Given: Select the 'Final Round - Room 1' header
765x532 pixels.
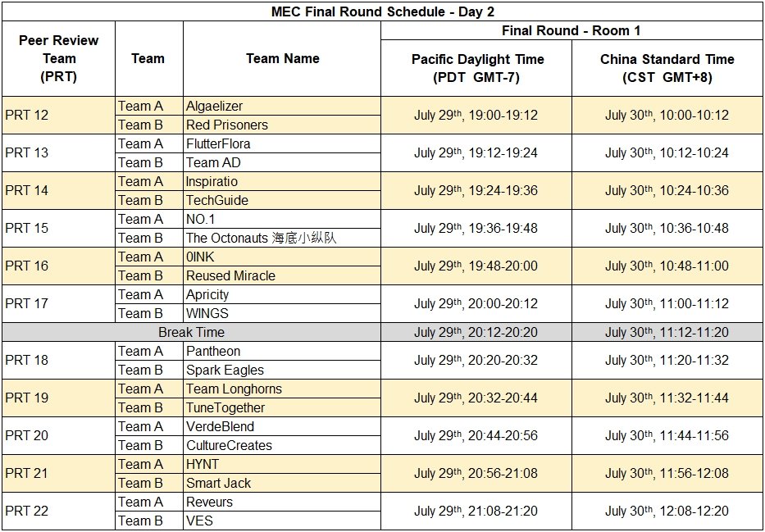Looking at the screenshot, I should (x=571, y=31).
